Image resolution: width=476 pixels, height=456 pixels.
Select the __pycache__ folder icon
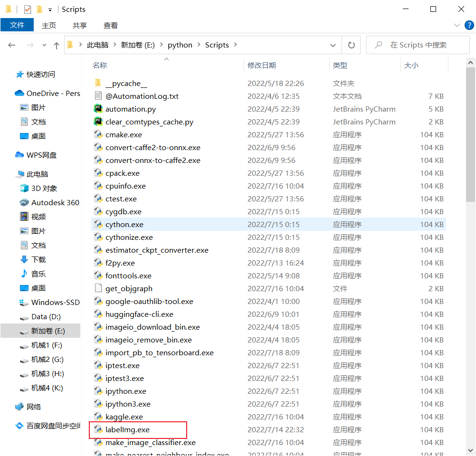pos(98,83)
